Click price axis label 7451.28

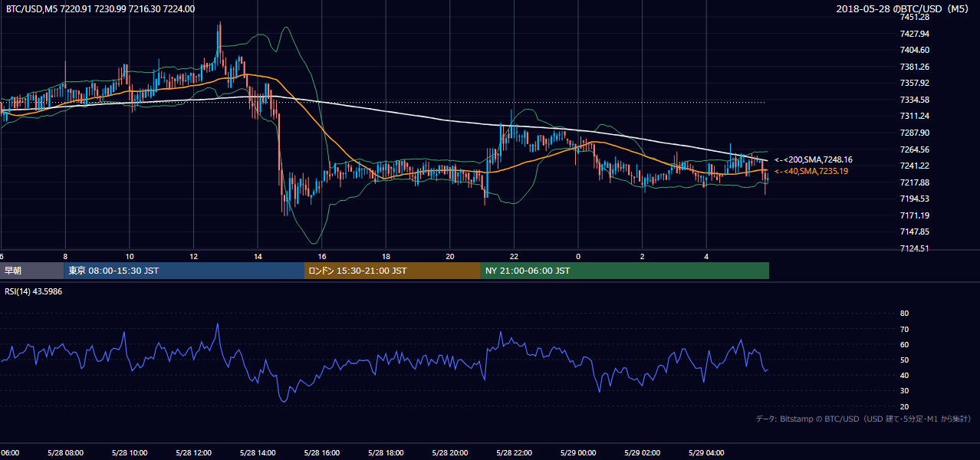[915, 17]
